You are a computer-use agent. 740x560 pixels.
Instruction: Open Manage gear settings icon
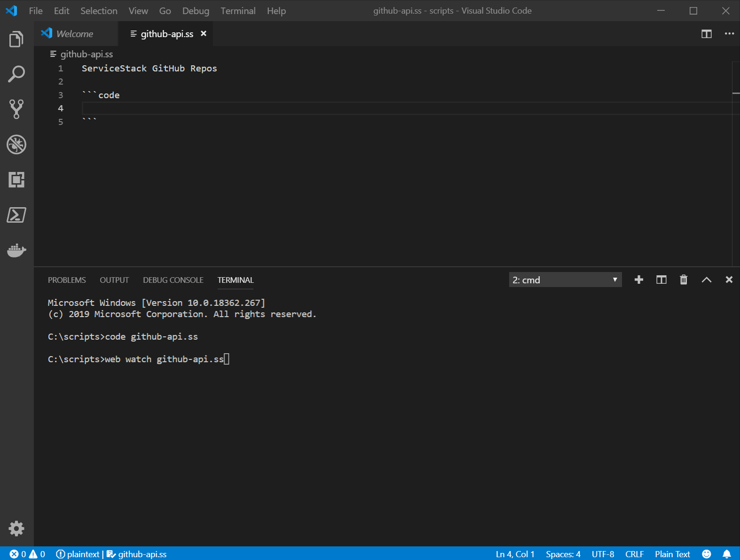(16, 529)
